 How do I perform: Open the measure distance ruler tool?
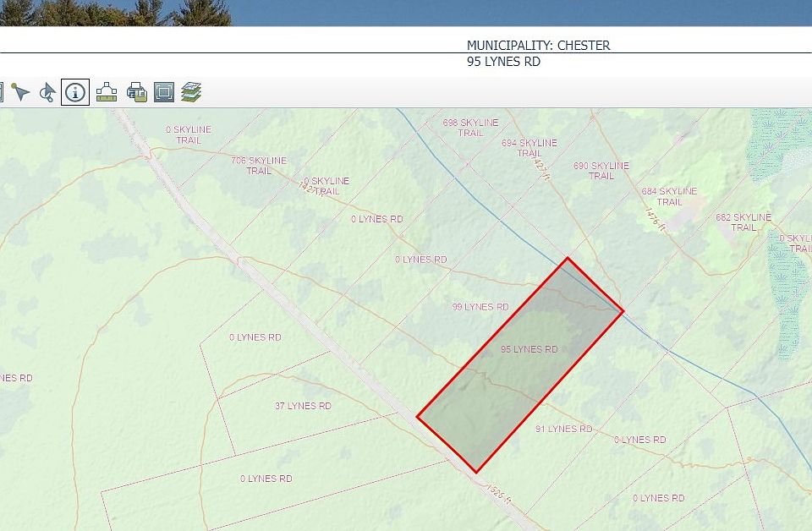click(107, 92)
